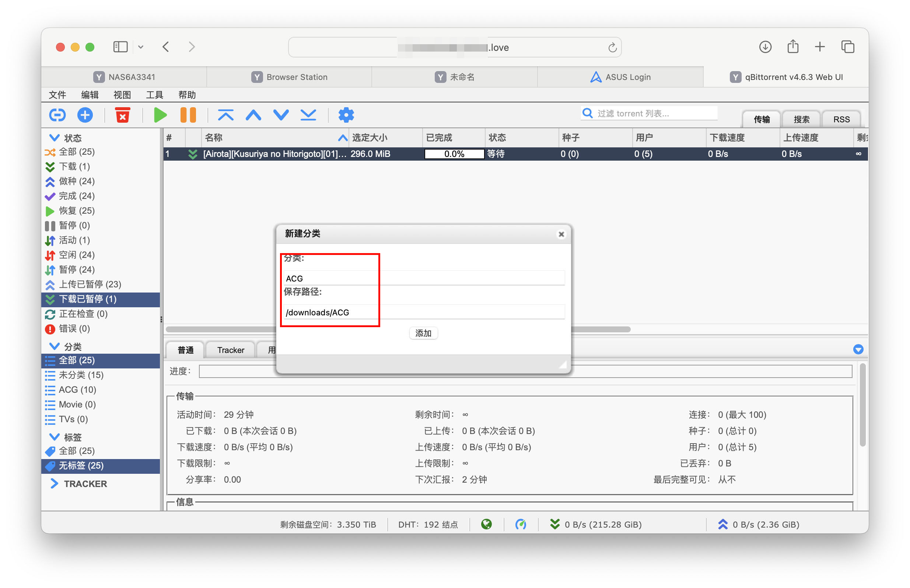Click the globe connection status icon
Image resolution: width=910 pixels, height=588 pixels.
coord(486,524)
